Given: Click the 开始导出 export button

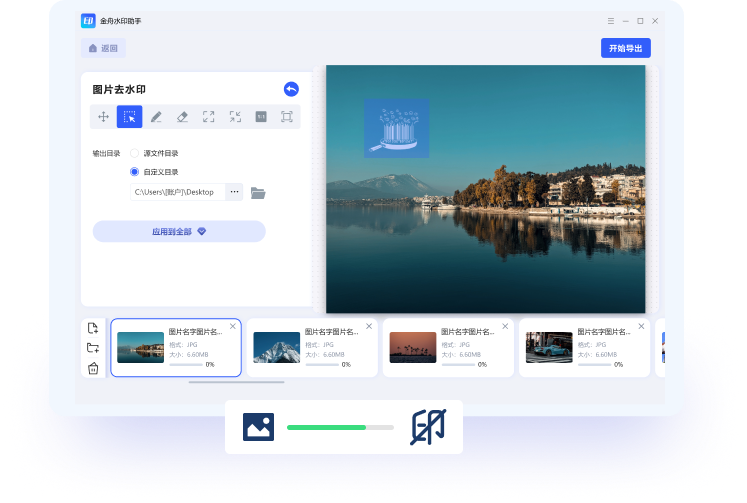Looking at the screenshot, I should (x=625, y=48).
